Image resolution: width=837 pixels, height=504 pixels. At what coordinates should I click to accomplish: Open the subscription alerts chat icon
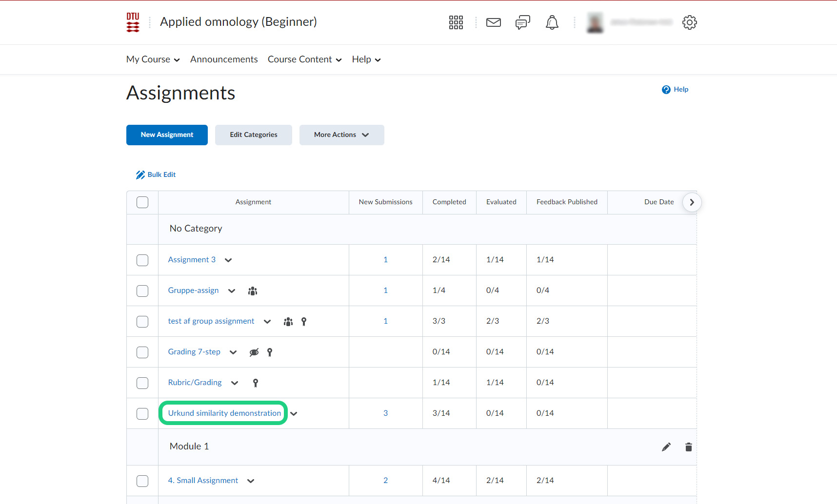tap(522, 22)
